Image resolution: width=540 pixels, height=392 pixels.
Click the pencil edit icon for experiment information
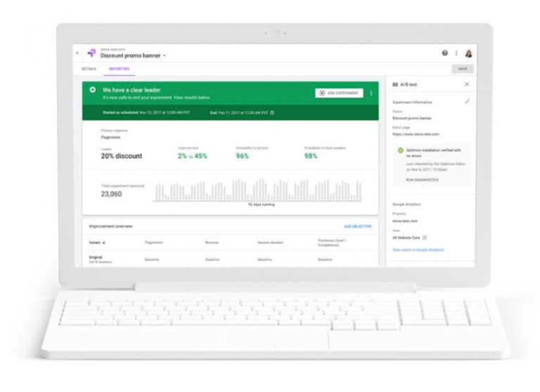pyautogui.click(x=468, y=102)
